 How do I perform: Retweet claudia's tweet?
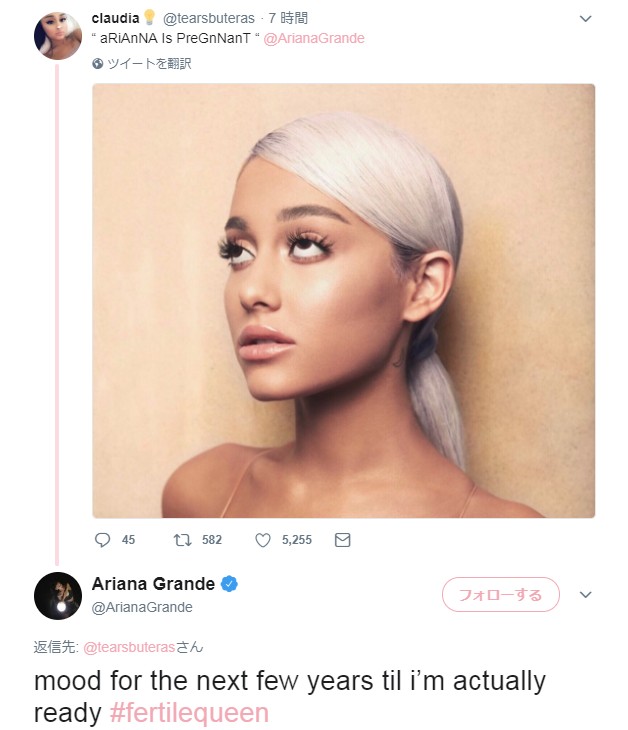point(182,540)
